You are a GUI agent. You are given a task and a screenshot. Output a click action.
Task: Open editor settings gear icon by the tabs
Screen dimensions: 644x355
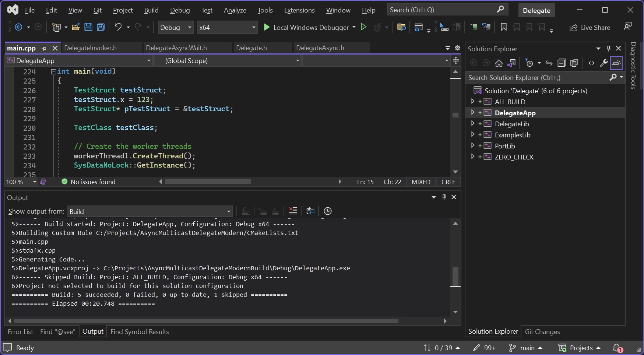[x=458, y=48]
